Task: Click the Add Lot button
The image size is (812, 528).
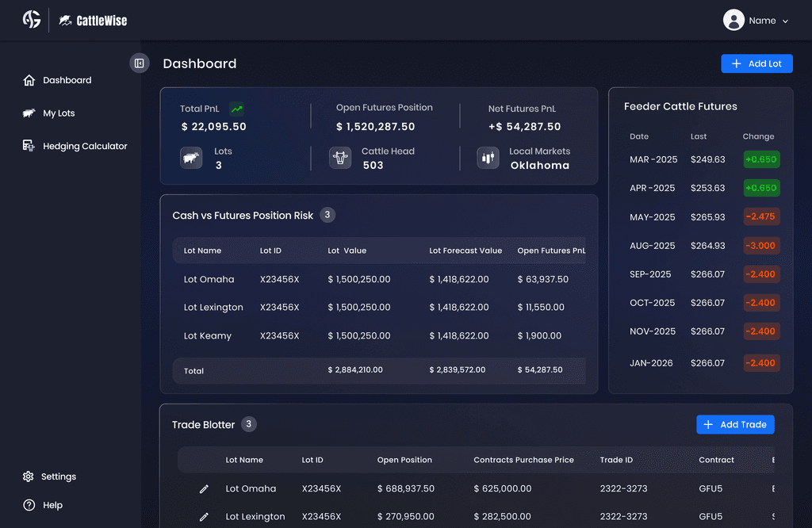Action: [x=756, y=63]
